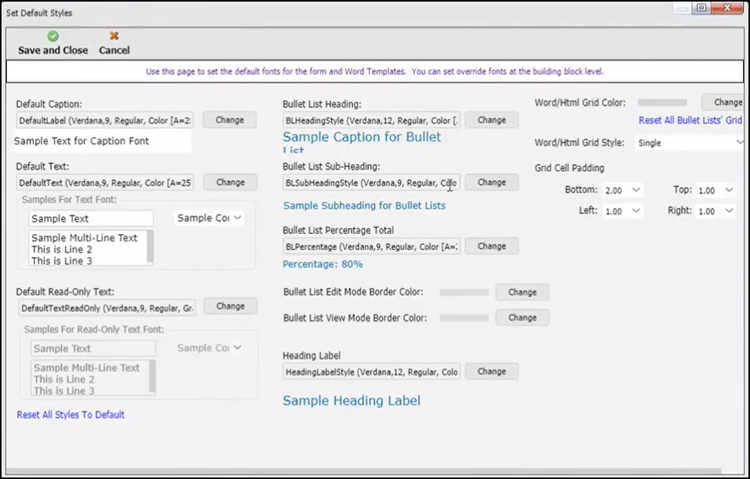Click Reset All Bullet Lists' Grid link

(690, 120)
